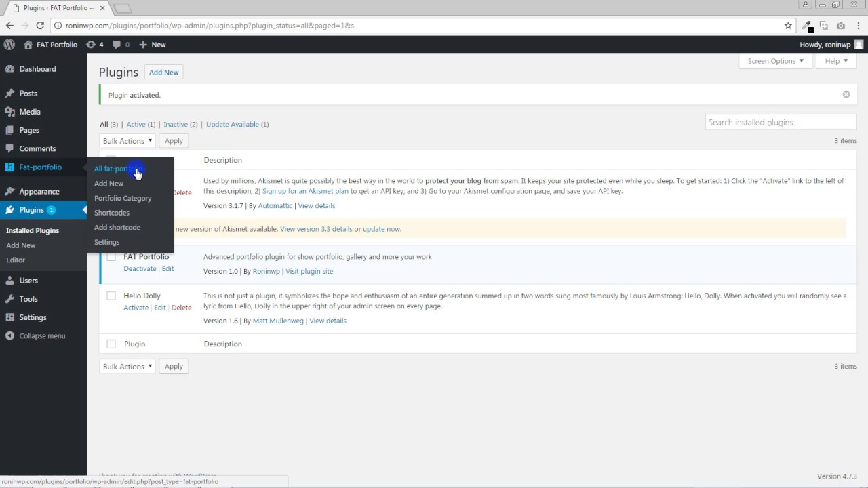Open View version 3.3 details
This screenshot has height=488, width=868.
pyautogui.click(x=316, y=229)
